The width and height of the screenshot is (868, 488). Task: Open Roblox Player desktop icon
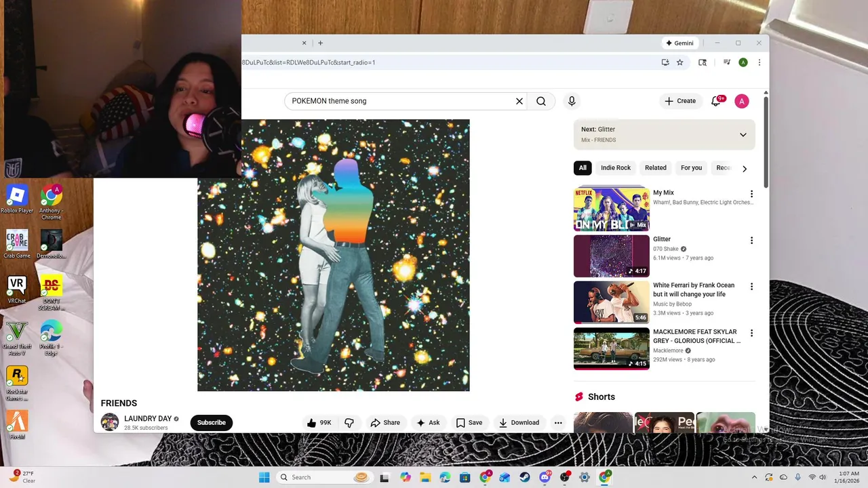point(17,200)
